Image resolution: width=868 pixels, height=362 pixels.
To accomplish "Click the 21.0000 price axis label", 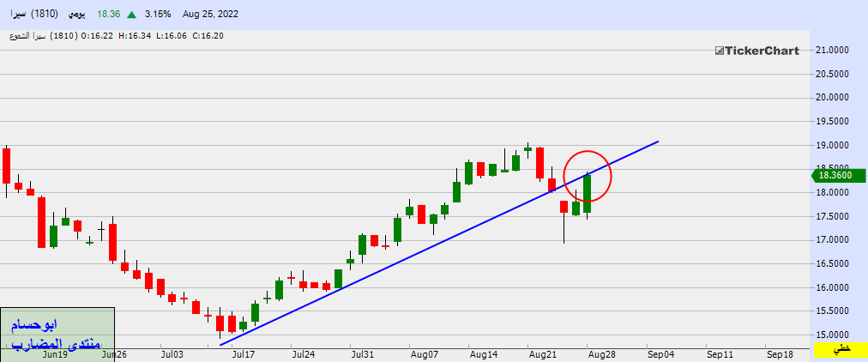I will click(834, 51).
